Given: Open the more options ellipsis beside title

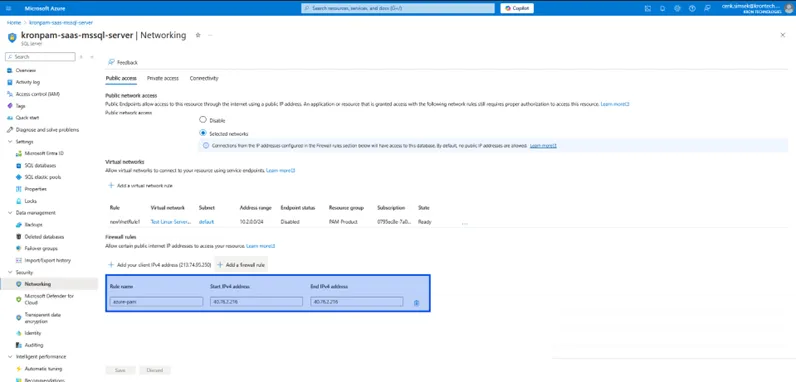Looking at the screenshot, I should (x=210, y=35).
